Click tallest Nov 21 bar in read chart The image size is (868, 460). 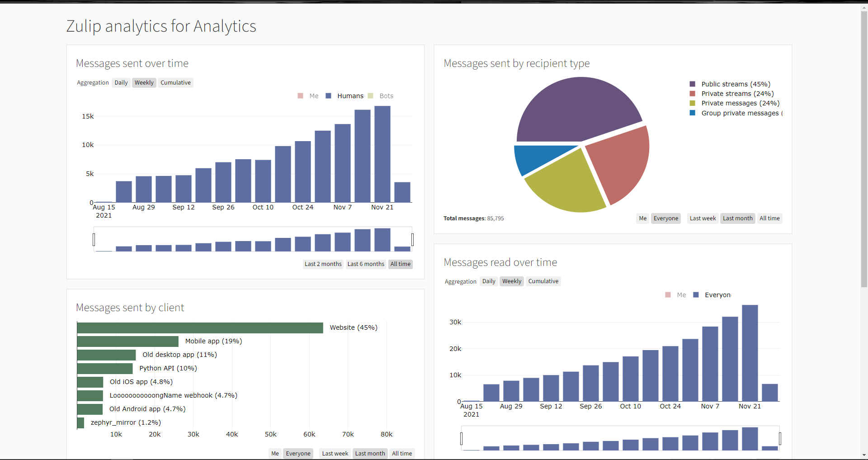(750, 353)
